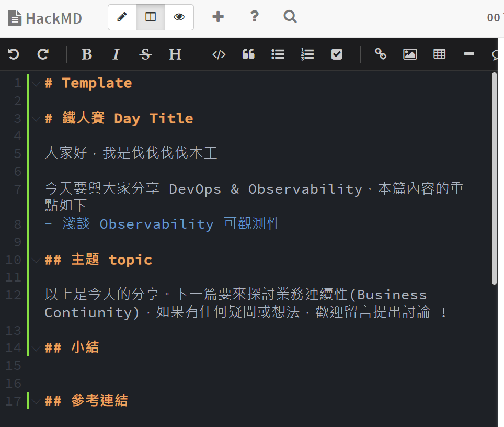The width and height of the screenshot is (504, 427).
Task: Switch to split both-view mode
Action: point(151,17)
